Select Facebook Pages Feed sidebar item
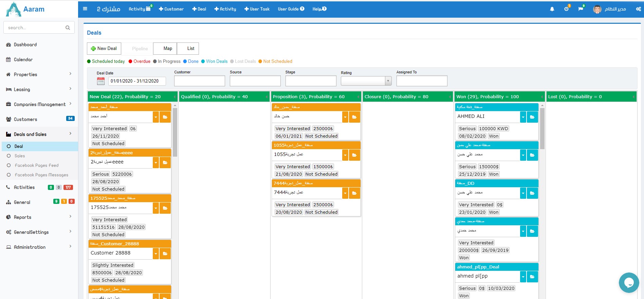This screenshot has width=644, height=299. 36,165
